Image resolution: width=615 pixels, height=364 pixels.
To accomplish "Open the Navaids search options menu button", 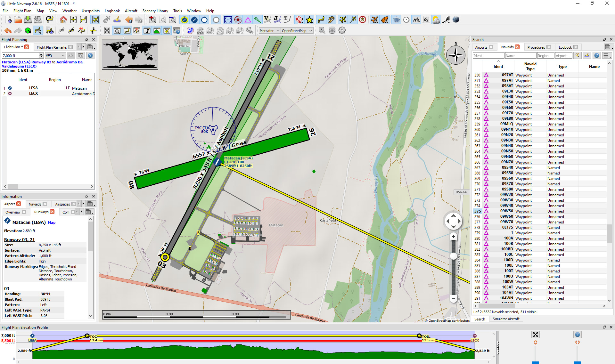I will pyautogui.click(x=606, y=55).
